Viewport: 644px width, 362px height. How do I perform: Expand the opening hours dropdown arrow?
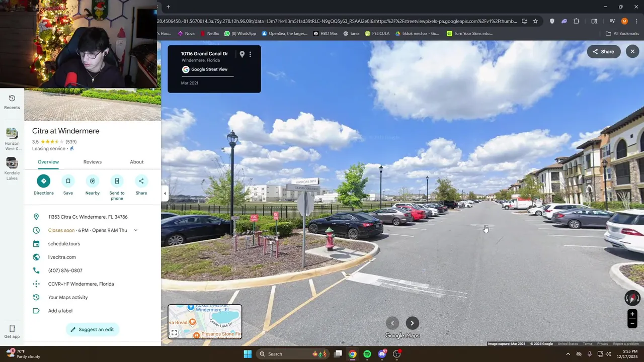[x=135, y=230]
